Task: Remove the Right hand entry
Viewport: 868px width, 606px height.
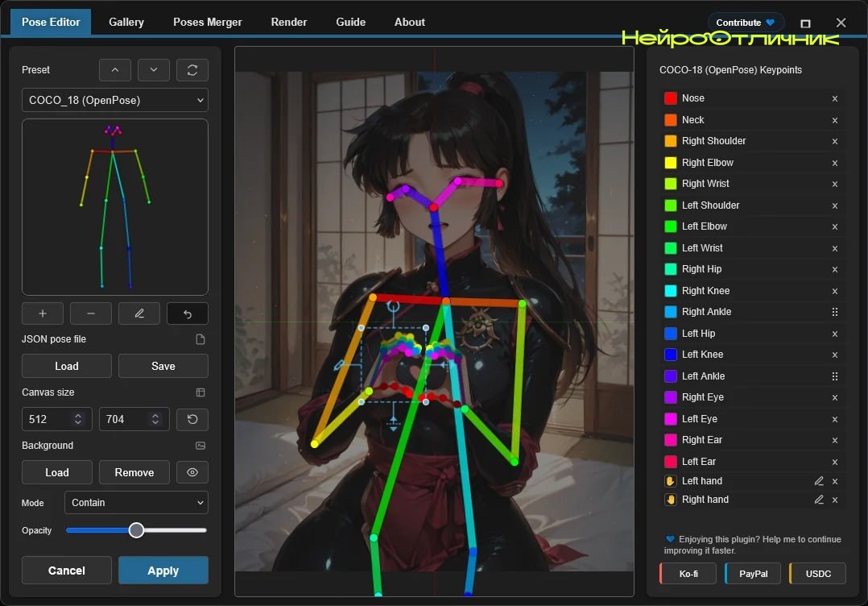Action: point(835,500)
